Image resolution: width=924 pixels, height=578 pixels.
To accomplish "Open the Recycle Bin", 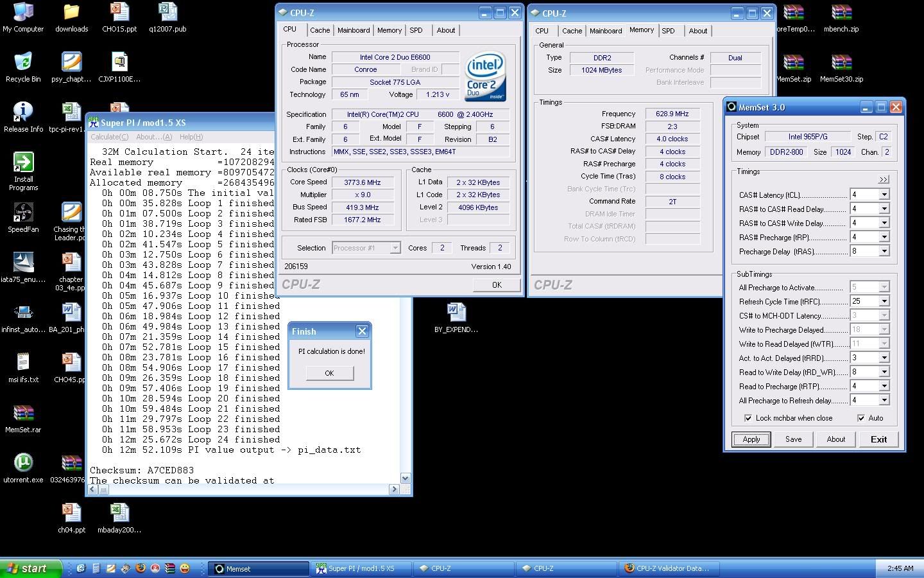I will point(23,68).
